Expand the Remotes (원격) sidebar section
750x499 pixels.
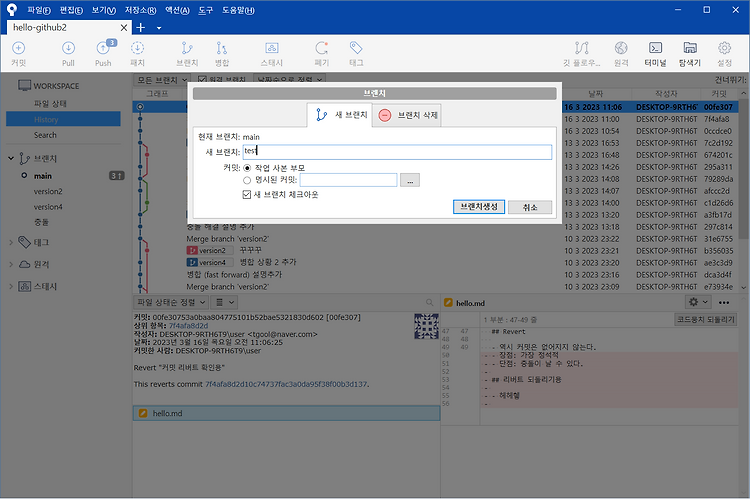pyautogui.click(x=11, y=265)
